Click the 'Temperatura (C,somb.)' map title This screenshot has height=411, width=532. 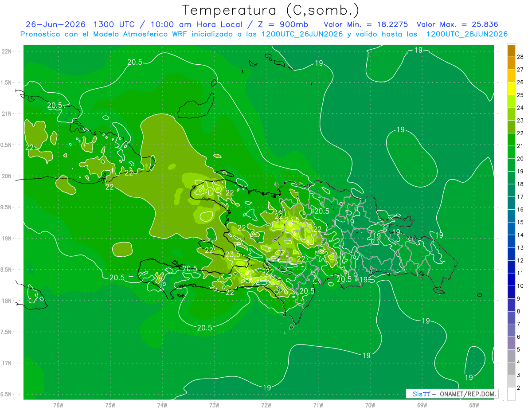coord(271,10)
